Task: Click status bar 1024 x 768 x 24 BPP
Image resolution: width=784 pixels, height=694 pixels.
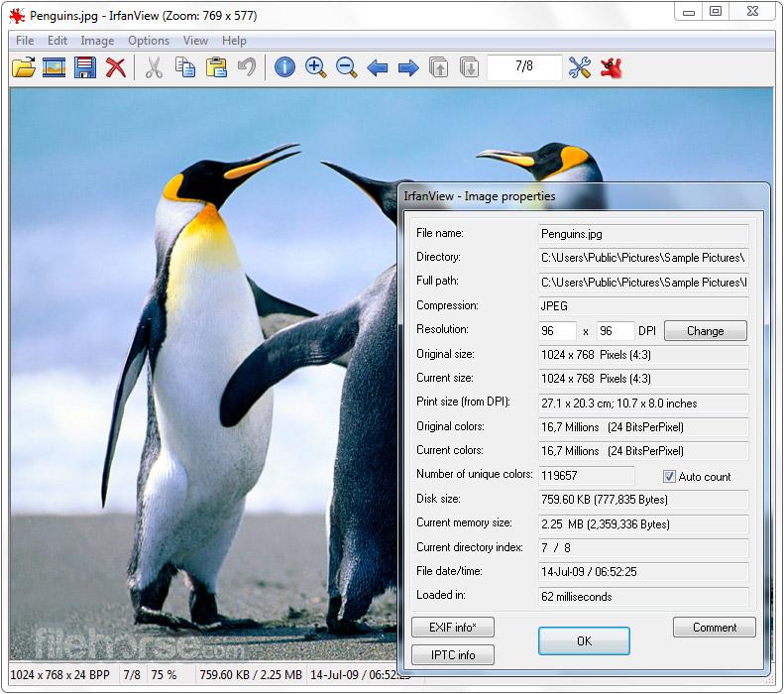Action: (60, 675)
